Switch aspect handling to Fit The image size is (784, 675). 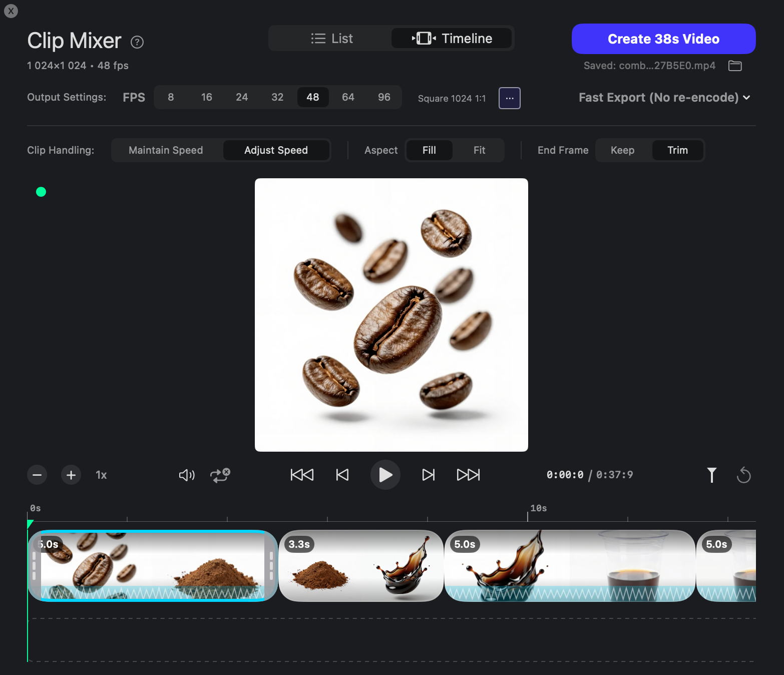[479, 150]
